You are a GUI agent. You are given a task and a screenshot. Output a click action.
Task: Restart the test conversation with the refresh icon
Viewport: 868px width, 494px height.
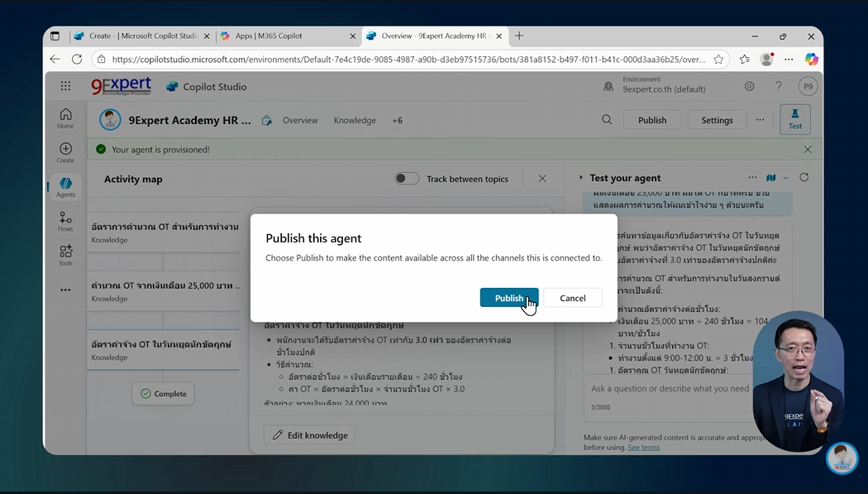(x=804, y=177)
